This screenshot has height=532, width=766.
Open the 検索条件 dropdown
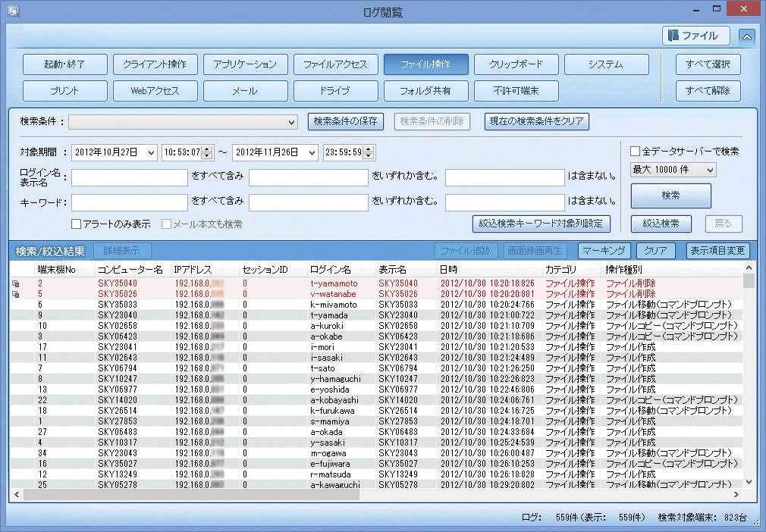click(x=183, y=122)
